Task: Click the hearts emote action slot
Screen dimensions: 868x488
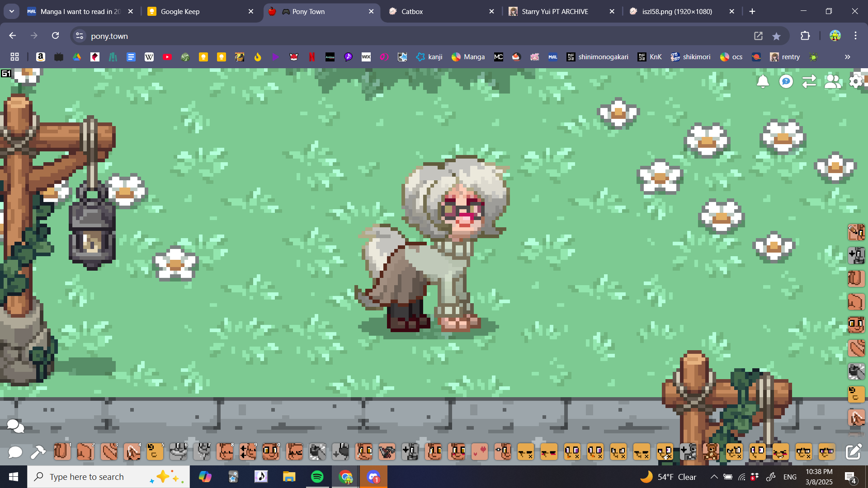Action: (480, 451)
